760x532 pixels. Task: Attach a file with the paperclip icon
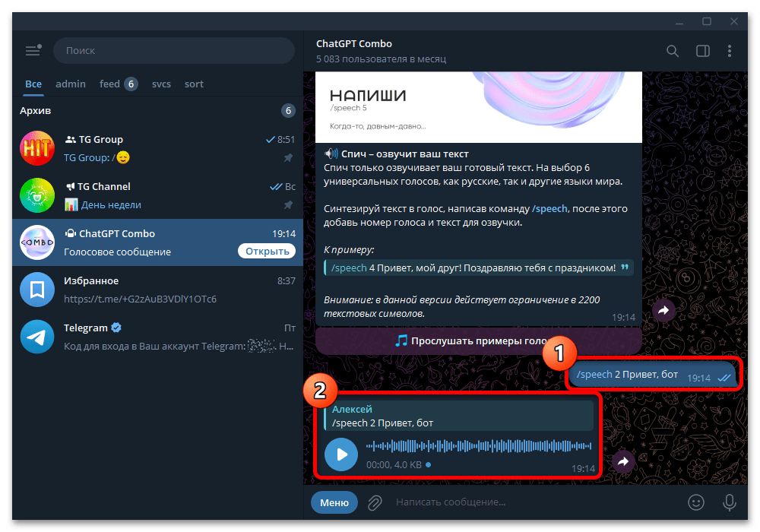coord(374,502)
